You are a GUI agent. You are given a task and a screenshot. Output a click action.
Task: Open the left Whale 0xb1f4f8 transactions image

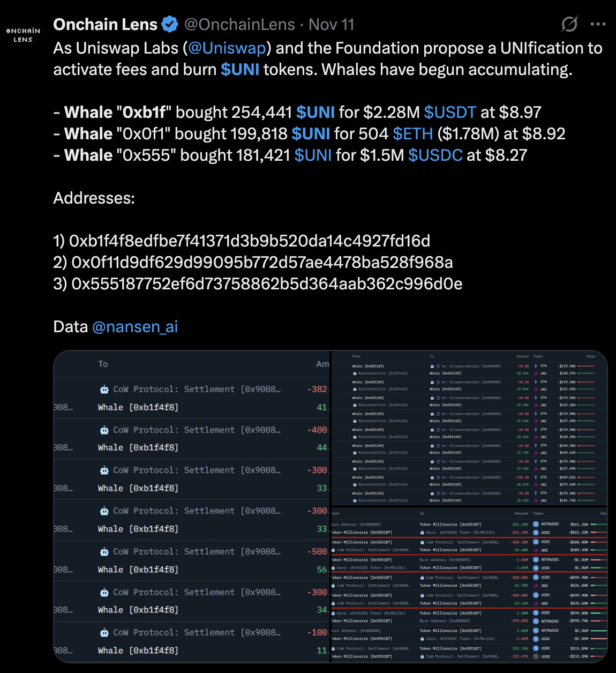pyautogui.click(x=192, y=506)
